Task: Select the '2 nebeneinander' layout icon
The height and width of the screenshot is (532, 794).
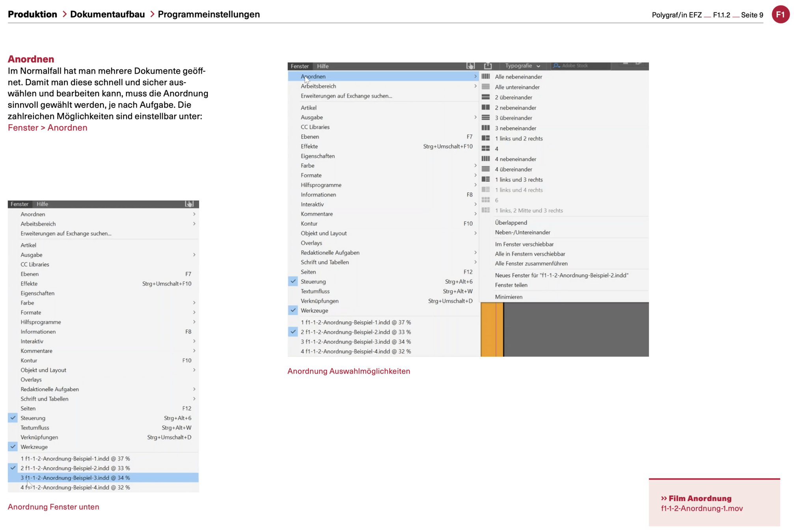Action: 486,107
